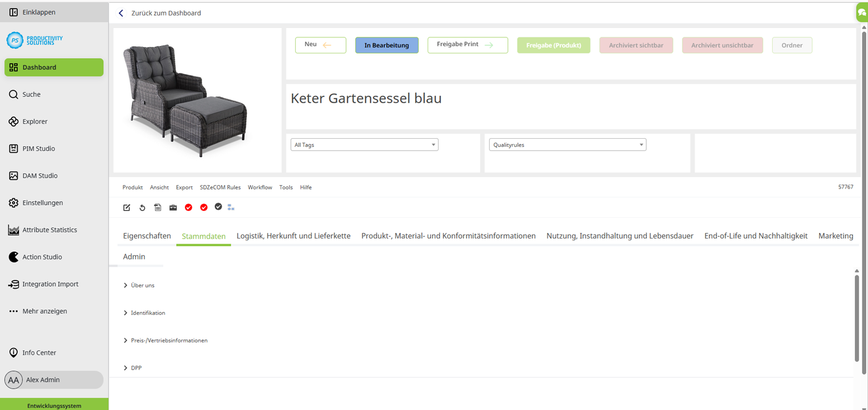
Task: Click the blue workflow diagram icon
Action: pos(231,207)
